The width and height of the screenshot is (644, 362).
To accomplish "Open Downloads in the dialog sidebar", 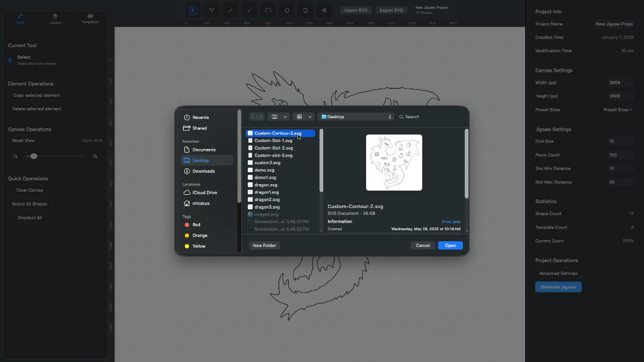I will [x=203, y=171].
